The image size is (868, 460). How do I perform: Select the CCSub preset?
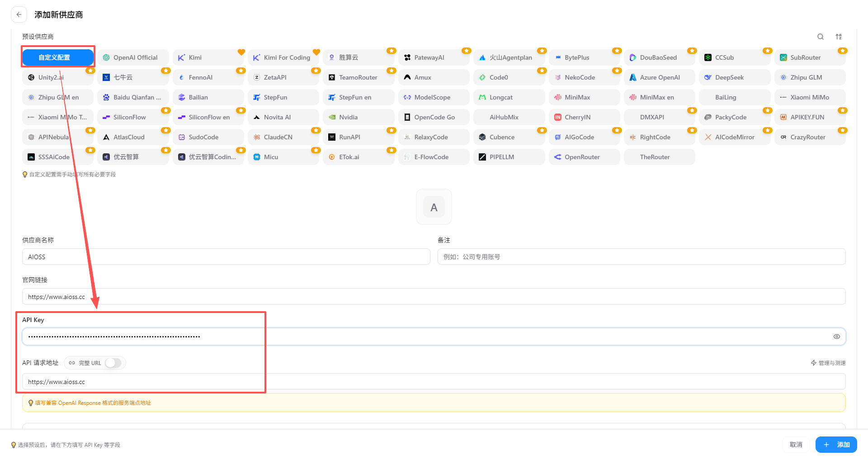pyautogui.click(x=735, y=57)
